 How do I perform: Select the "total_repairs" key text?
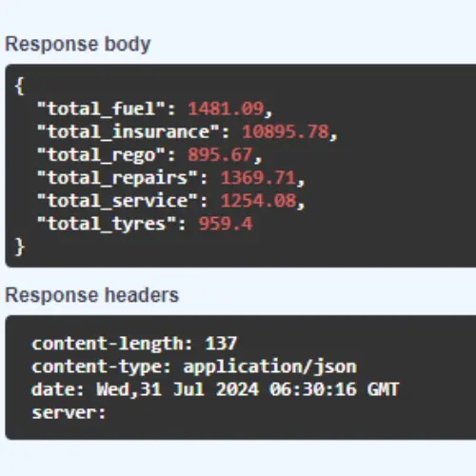[118, 178]
